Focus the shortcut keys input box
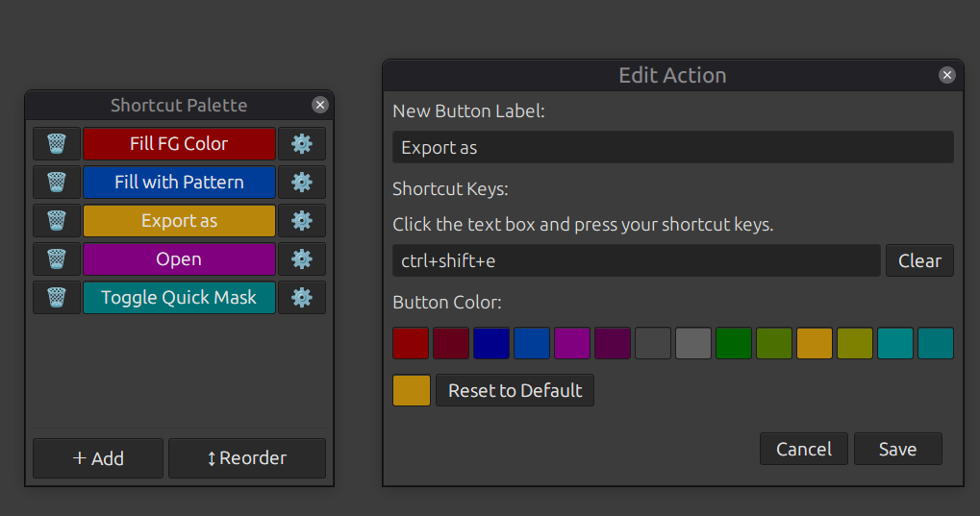This screenshot has height=516, width=980. tap(636, 260)
